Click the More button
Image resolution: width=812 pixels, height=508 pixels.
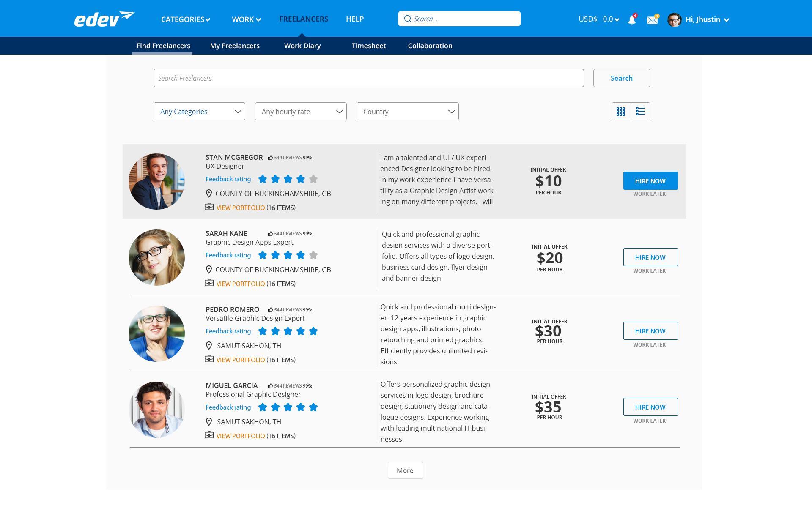click(x=405, y=470)
